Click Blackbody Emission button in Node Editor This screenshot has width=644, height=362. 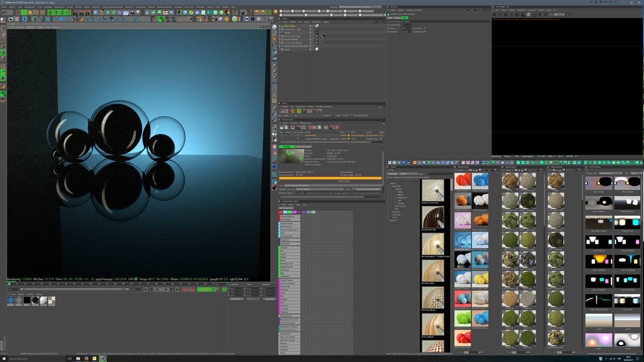pos(290,320)
